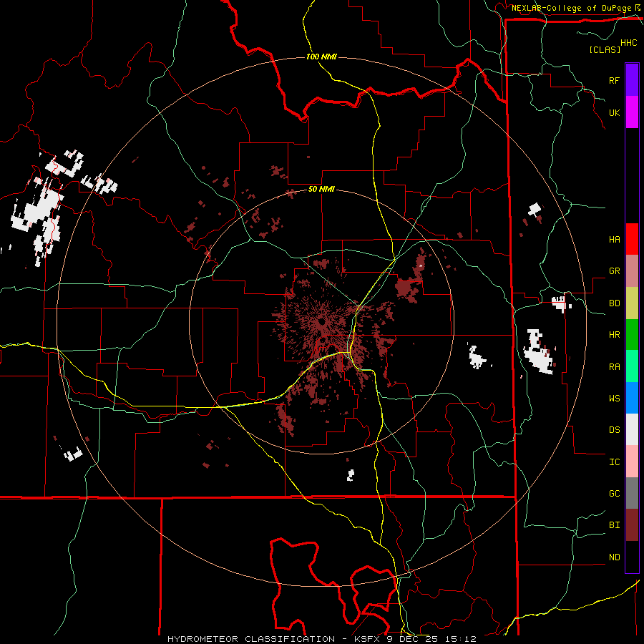Screen dimensions: 644x644
Task: Click the RF legend label
Action: [x=614, y=80]
